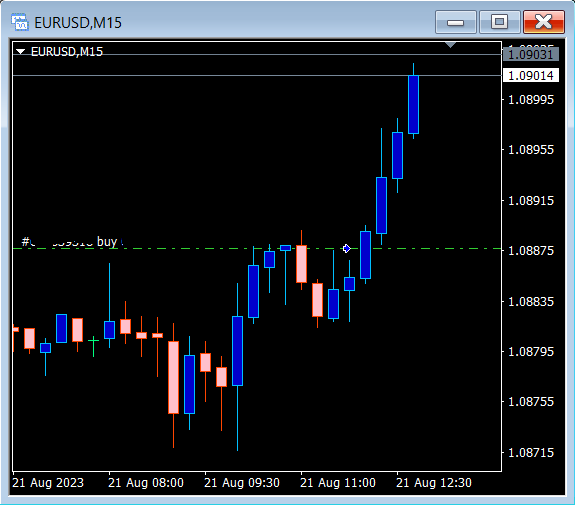Select the buy order arrow marker
The width and height of the screenshot is (575, 505).
347,249
